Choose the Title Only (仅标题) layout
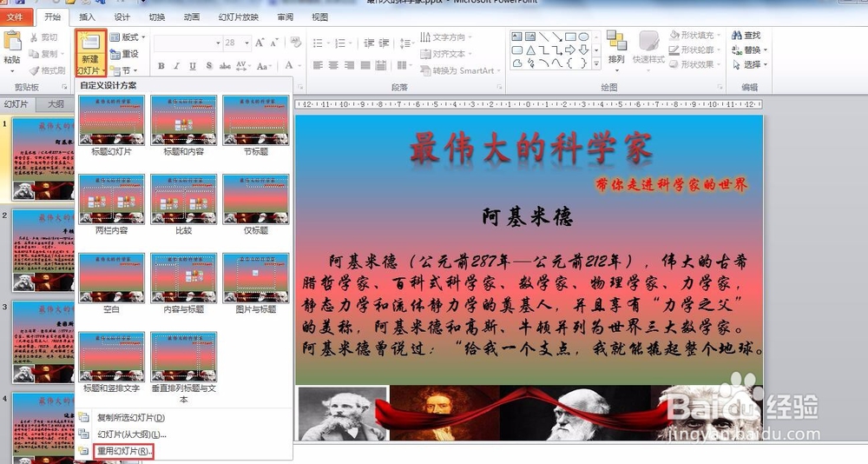Screen dimensions: 868x464 [x=255, y=204]
